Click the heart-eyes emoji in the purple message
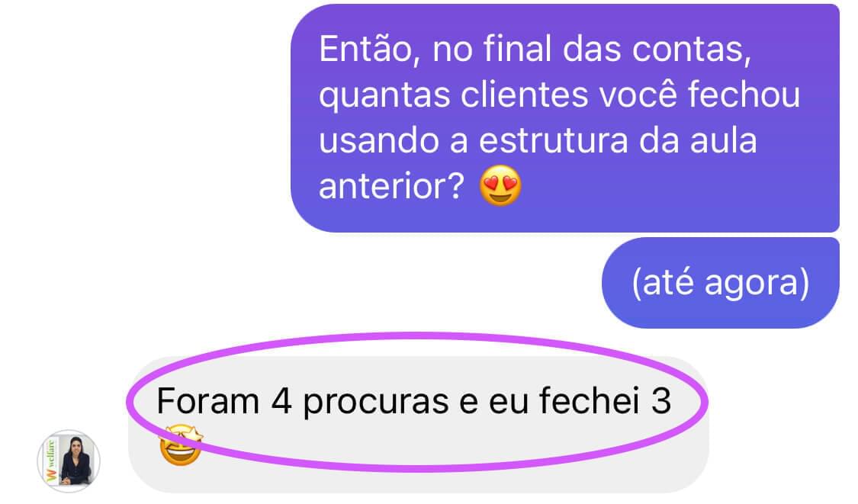 (x=500, y=185)
